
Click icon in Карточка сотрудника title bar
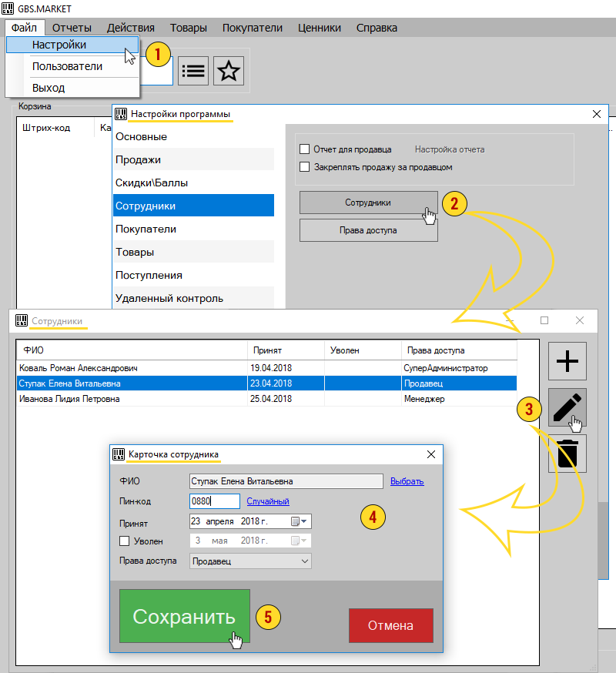119,454
